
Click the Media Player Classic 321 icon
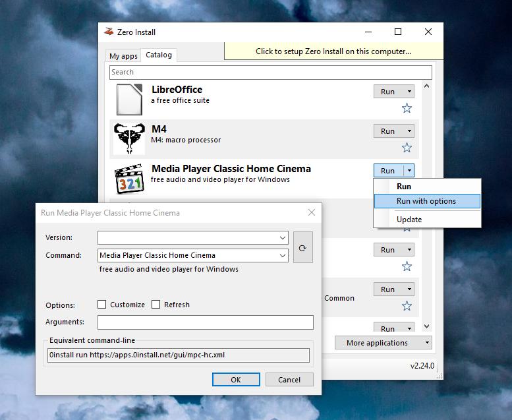pyautogui.click(x=129, y=179)
